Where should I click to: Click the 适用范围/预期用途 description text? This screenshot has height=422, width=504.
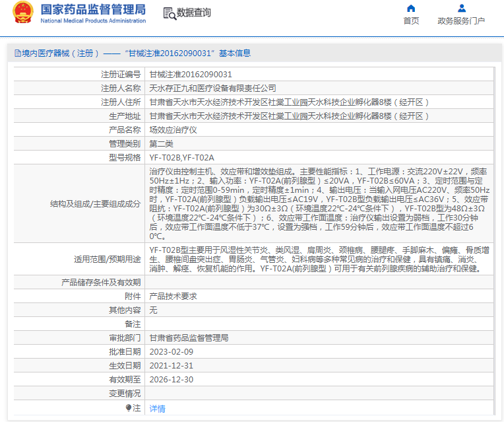coord(319,259)
